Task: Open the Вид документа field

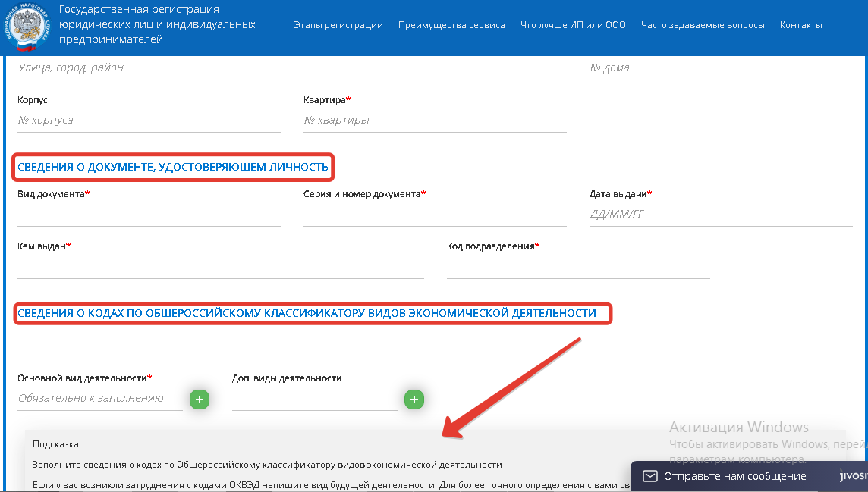Action: tap(149, 215)
